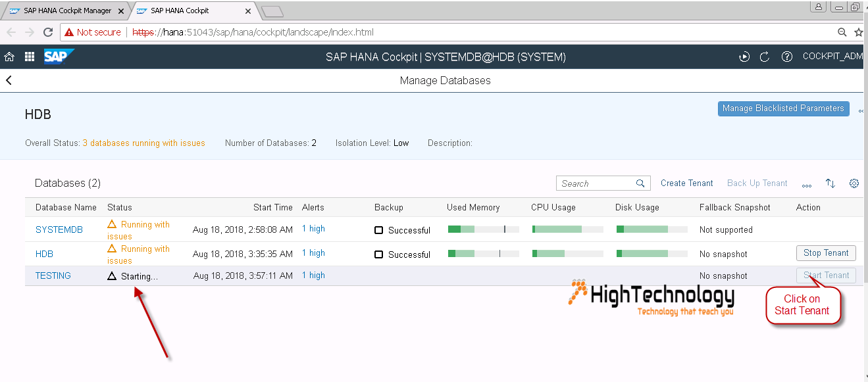Click the browser profile user icon
The width and height of the screenshot is (868, 382).
point(819,7)
